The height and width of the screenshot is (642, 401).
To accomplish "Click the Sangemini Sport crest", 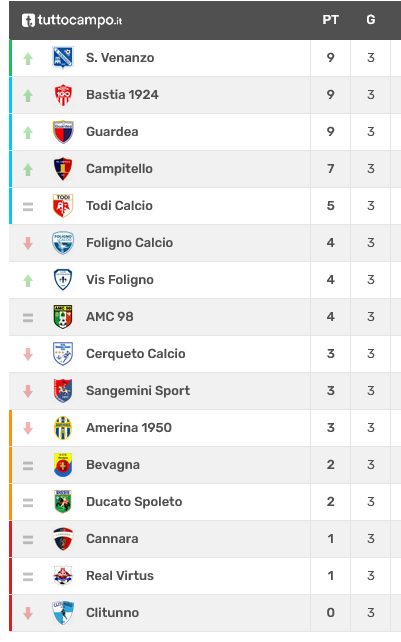I will (x=63, y=391).
